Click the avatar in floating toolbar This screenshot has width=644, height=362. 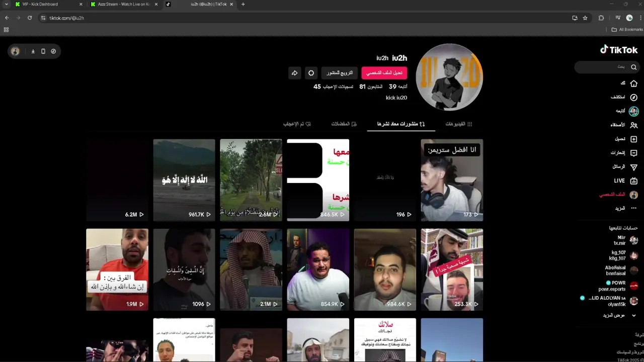[x=16, y=51]
